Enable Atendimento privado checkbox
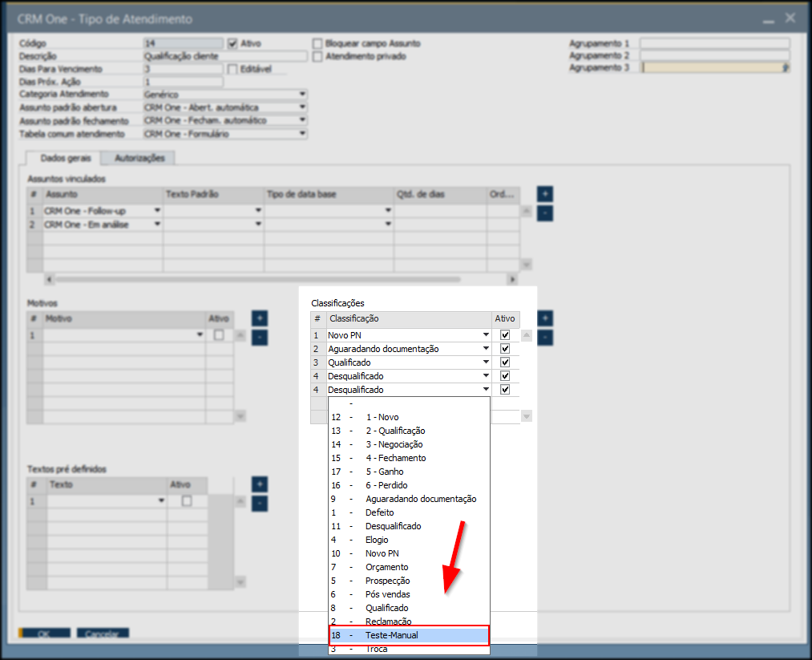 pyautogui.click(x=318, y=56)
